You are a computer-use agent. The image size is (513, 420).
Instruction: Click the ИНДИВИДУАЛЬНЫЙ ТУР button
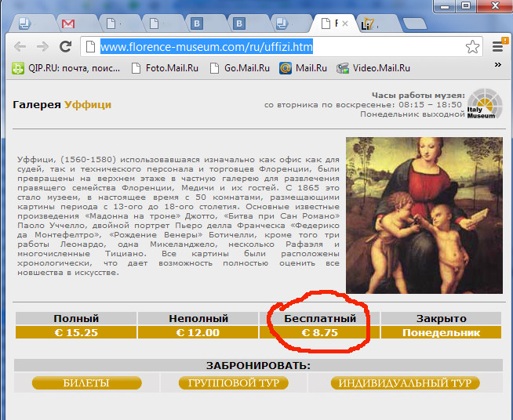click(x=405, y=382)
